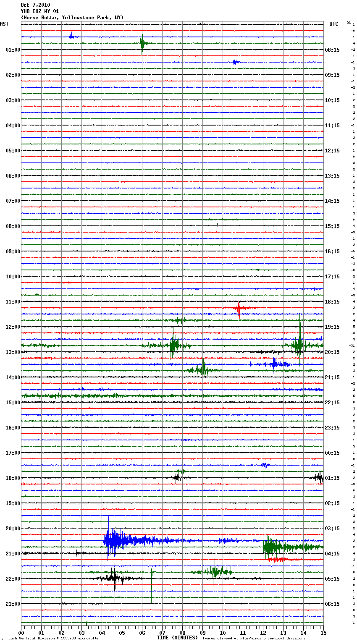Click the '23:00' MST row label
Image resolution: width=357 pixels, height=644 pixels.
pos(13,604)
